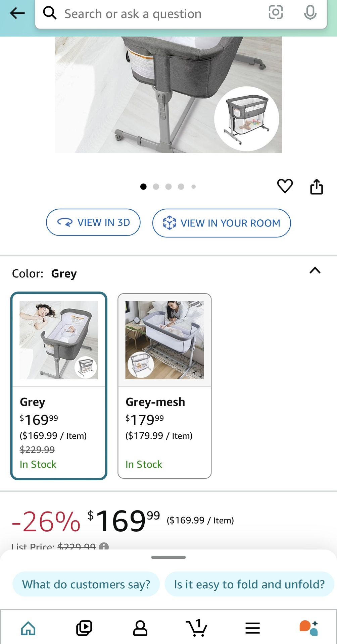Collapse the Color section chevron
This screenshot has width=337, height=644.
(315, 271)
